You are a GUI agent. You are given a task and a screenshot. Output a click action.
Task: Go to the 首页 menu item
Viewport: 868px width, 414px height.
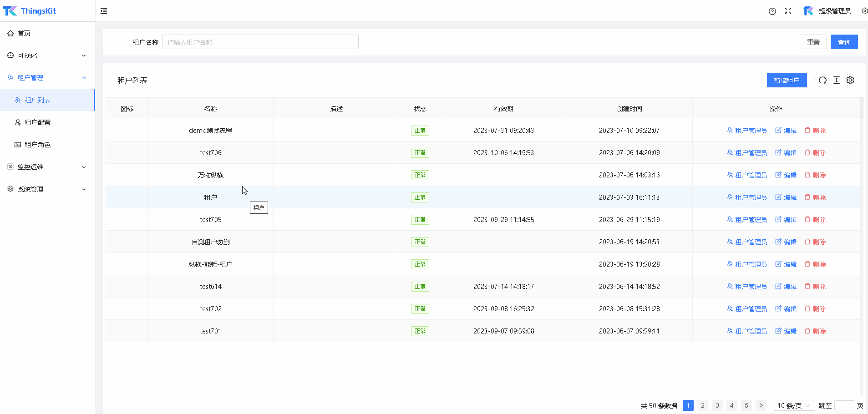click(x=24, y=33)
